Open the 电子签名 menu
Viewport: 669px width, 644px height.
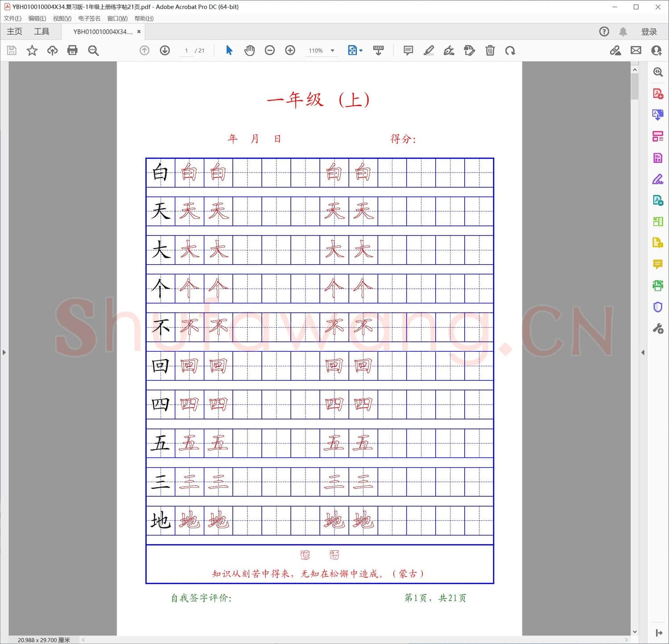pos(89,18)
